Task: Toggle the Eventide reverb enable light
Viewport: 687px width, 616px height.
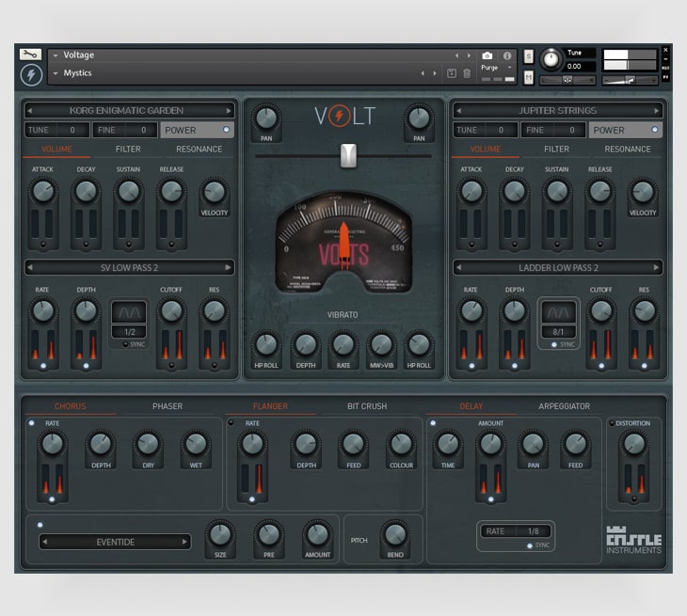Action: click(40, 525)
